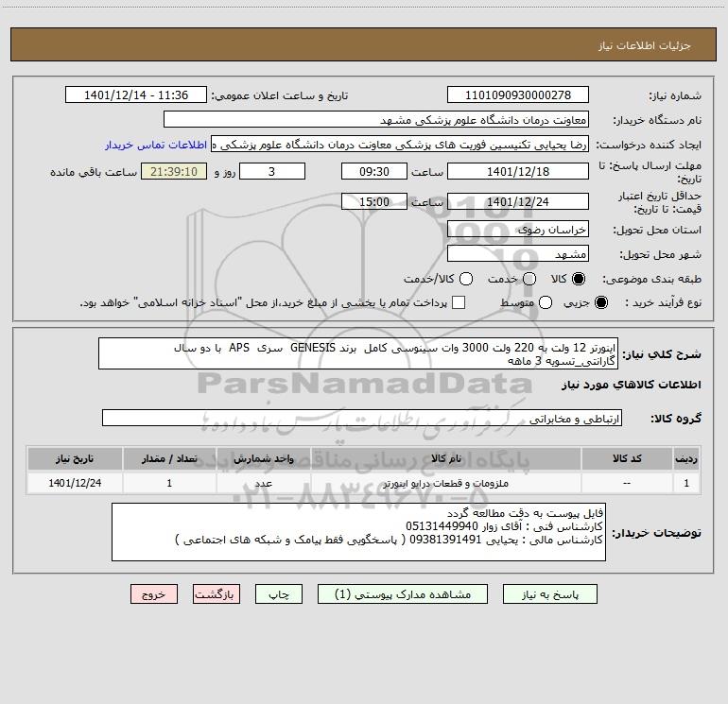
Task: Click the جزئیات اطلاعات نیاز header title
Action: point(644,45)
